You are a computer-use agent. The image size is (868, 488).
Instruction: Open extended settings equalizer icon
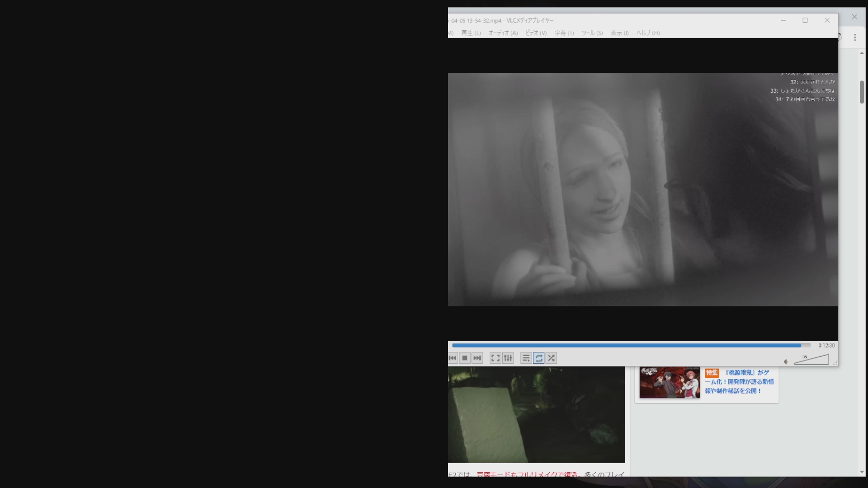[x=508, y=358]
